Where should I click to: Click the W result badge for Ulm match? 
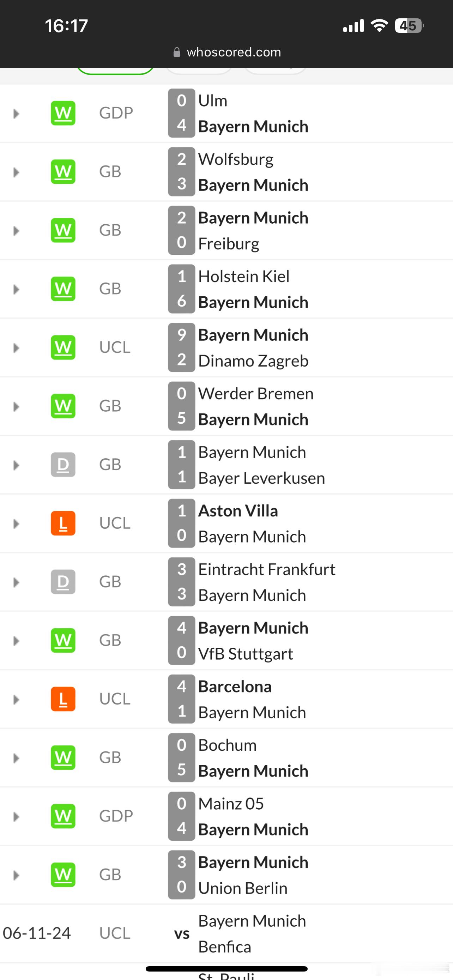click(63, 113)
